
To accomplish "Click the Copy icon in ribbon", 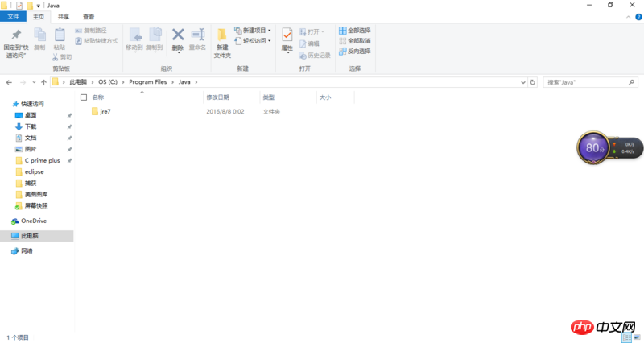I will point(39,35).
